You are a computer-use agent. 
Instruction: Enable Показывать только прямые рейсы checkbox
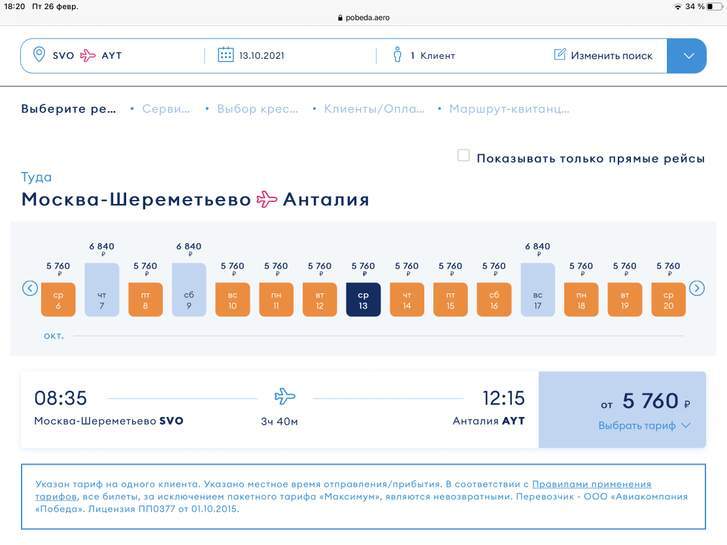coord(463,156)
